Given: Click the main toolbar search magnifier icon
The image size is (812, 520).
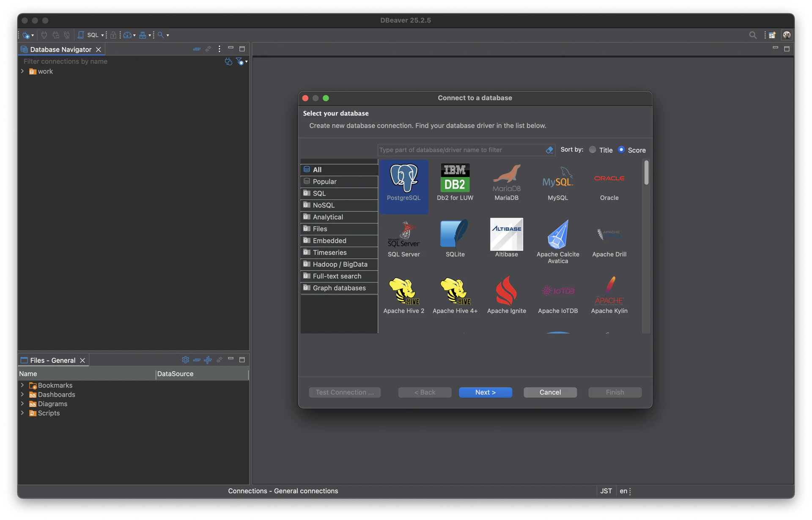Looking at the screenshot, I should pyautogui.click(x=161, y=35).
